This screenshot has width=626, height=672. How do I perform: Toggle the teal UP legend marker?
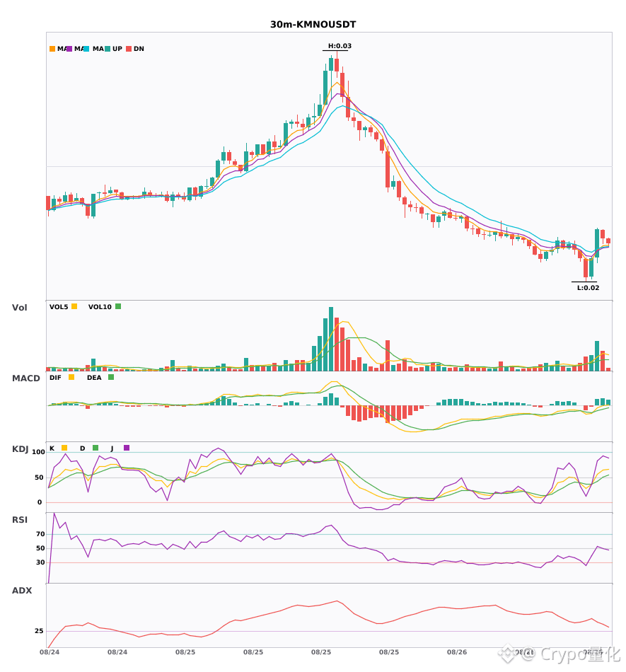[108, 49]
